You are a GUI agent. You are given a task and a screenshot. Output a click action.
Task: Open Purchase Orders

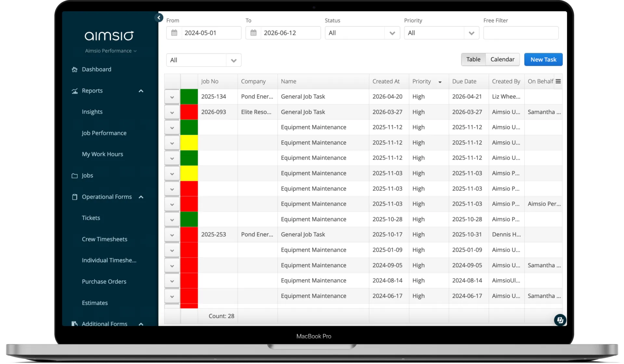104,282
